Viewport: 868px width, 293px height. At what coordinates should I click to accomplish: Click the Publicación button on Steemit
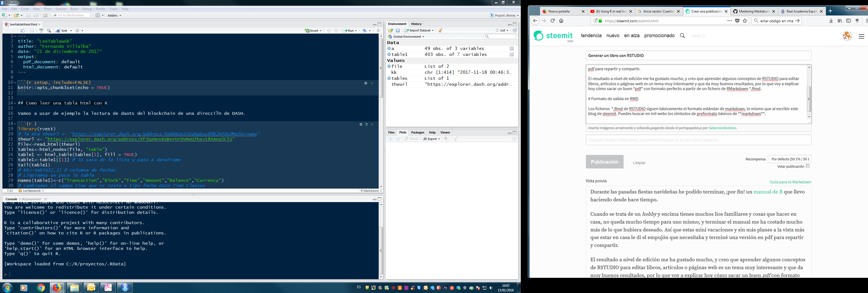pos(605,162)
